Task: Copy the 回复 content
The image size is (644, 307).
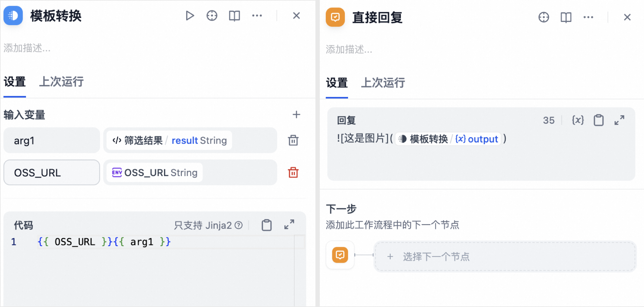Action: pyautogui.click(x=599, y=120)
